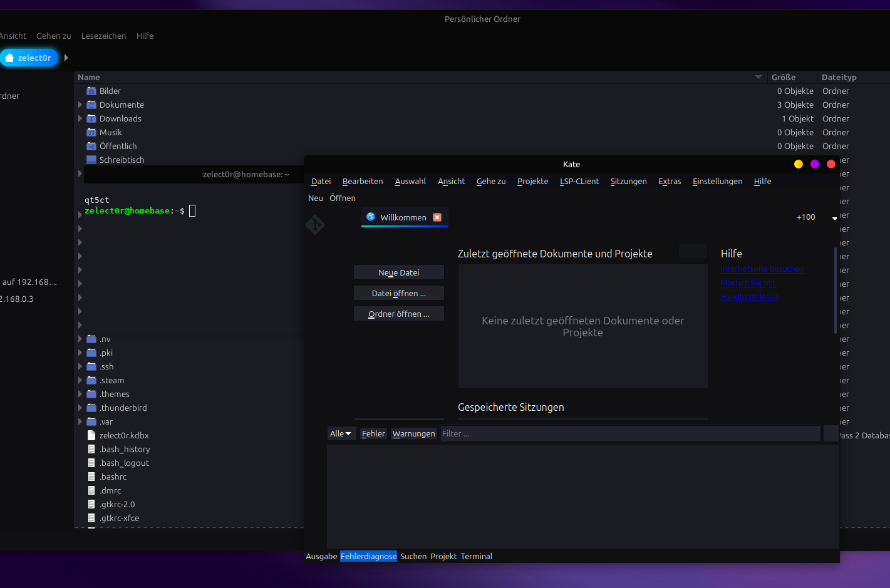Image resolution: width=890 pixels, height=588 pixels.
Task: Click the Datei öffnen ... button
Action: pos(399,293)
